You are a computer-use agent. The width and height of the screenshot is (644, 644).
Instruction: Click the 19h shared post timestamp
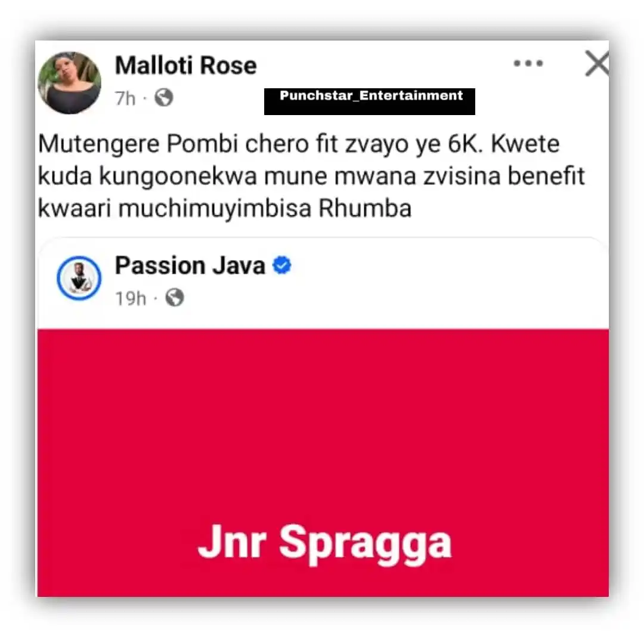(131, 299)
